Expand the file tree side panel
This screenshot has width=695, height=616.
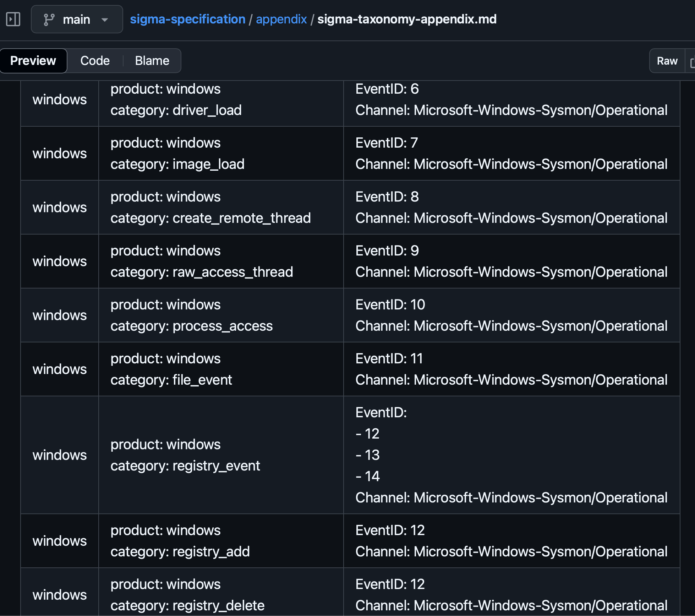(x=13, y=19)
